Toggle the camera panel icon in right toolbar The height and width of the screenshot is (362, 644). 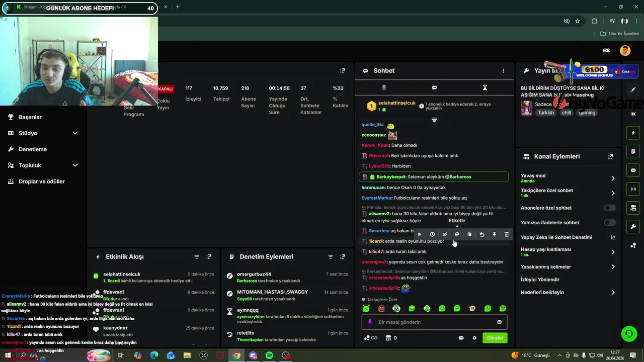point(633,208)
